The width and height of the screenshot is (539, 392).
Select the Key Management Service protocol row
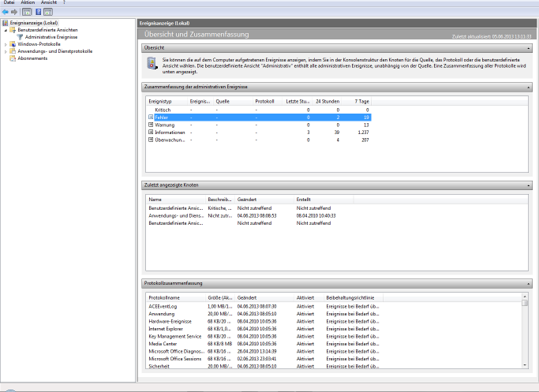pos(264,337)
